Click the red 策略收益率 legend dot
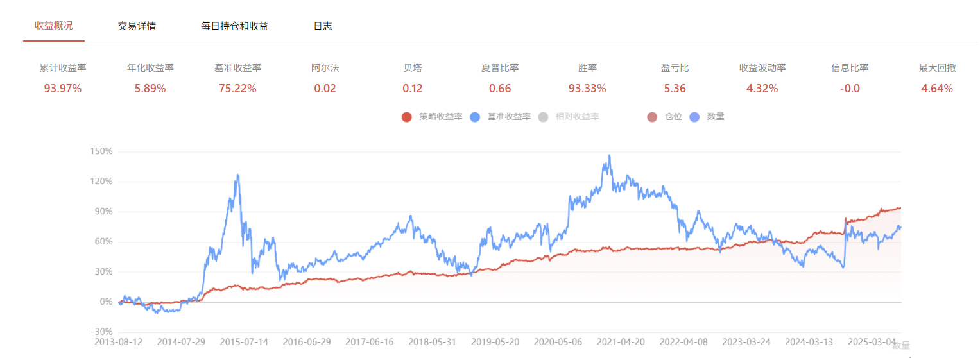This screenshot has width=980, height=358. click(x=406, y=117)
